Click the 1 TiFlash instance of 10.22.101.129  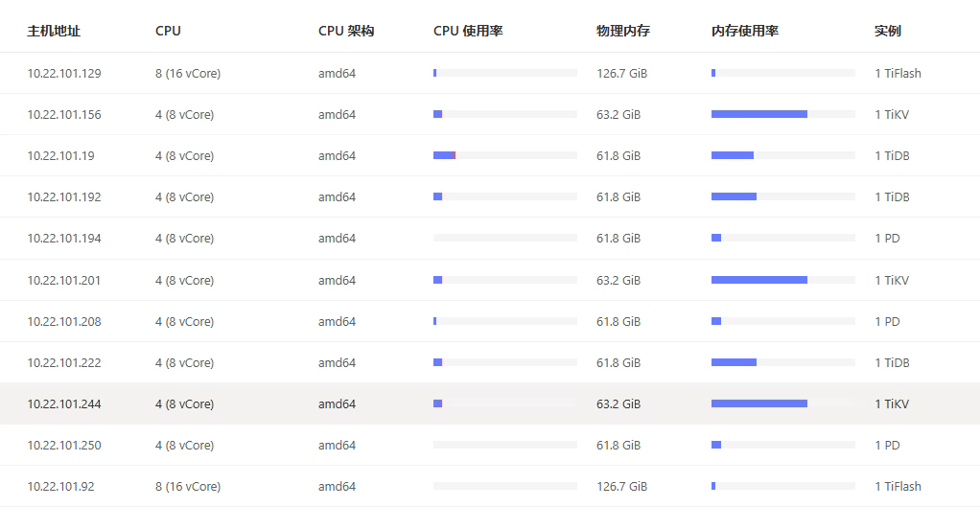click(x=898, y=73)
